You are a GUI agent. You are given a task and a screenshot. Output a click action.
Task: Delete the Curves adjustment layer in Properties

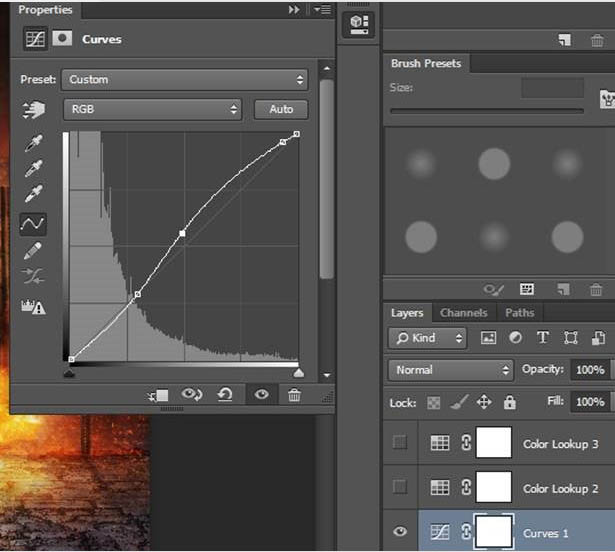pyautogui.click(x=294, y=395)
